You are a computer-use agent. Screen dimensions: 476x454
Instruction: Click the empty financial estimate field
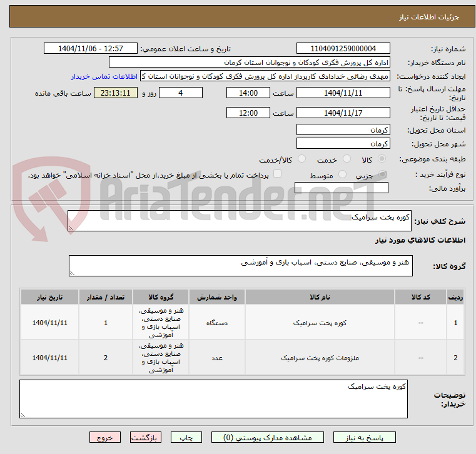coord(342,188)
